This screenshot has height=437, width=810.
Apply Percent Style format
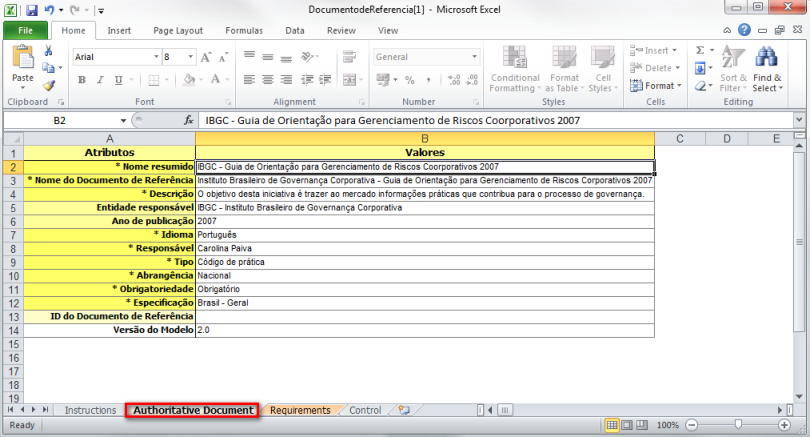[x=410, y=80]
